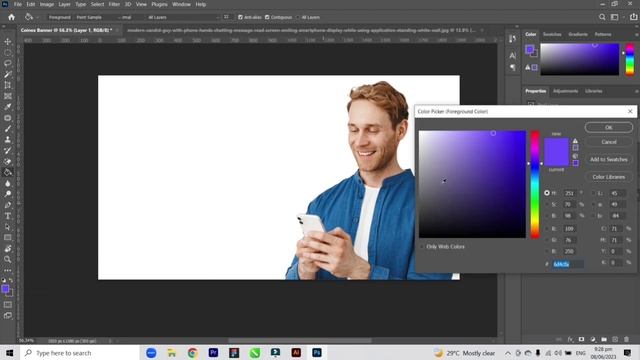The width and height of the screenshot is (640, 360).
Task: Click the Delete layer trash icon
Action: [627, 339]
